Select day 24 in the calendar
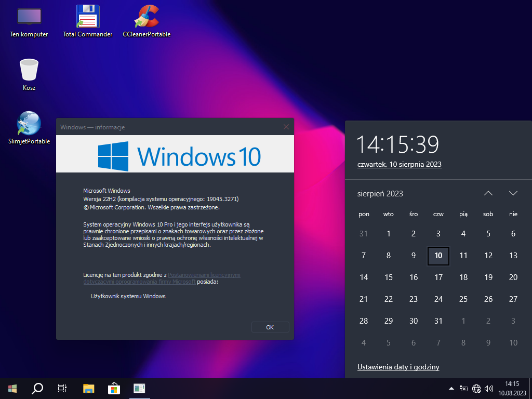Viewport: 532px width, 399px height. [x=438, y=299]
